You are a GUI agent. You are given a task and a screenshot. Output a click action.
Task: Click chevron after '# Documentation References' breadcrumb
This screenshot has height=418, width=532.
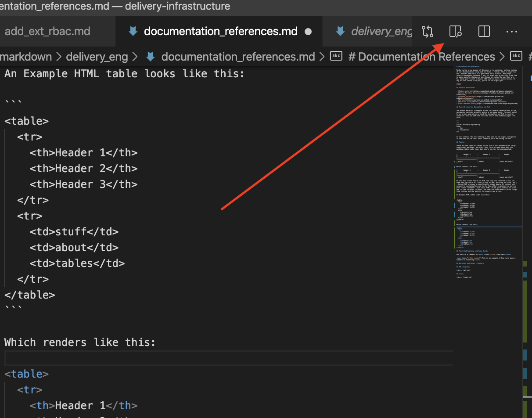502,57
